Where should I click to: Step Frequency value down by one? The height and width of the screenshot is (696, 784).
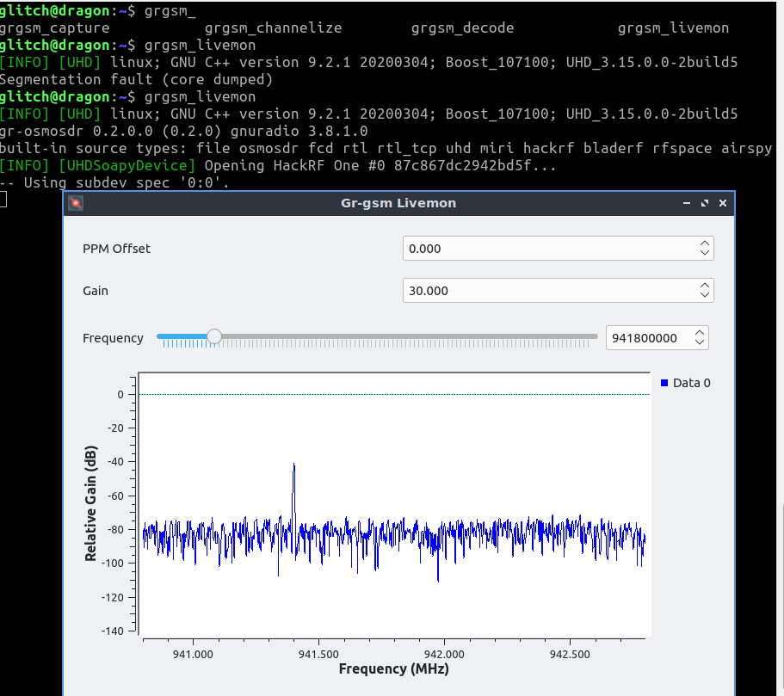(x=700, y=342)
